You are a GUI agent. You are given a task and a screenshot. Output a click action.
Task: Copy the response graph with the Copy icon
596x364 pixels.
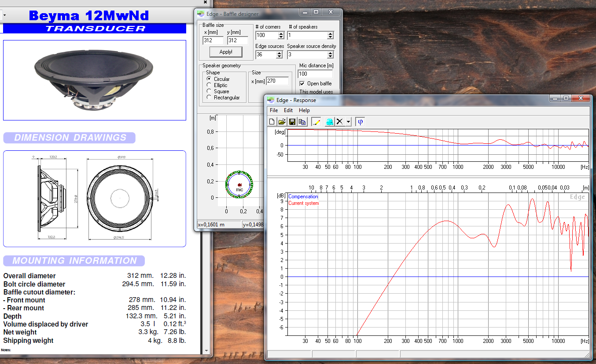[x=302, y=122]
